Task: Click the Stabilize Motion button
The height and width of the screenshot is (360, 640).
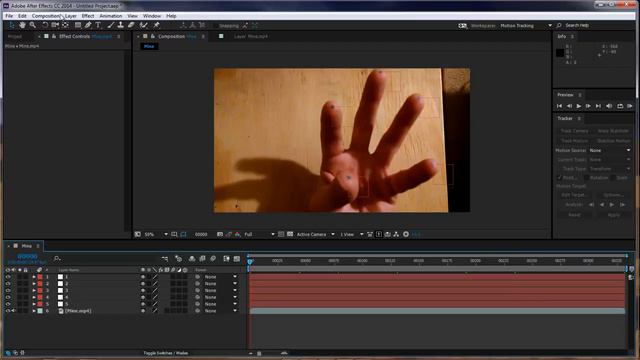Action: 613,141
